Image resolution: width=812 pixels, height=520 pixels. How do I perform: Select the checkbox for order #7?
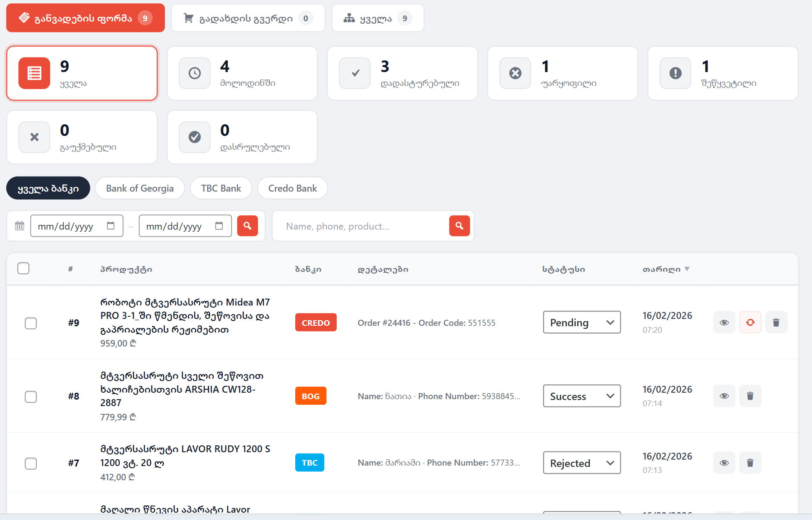[x=31, y=463]
